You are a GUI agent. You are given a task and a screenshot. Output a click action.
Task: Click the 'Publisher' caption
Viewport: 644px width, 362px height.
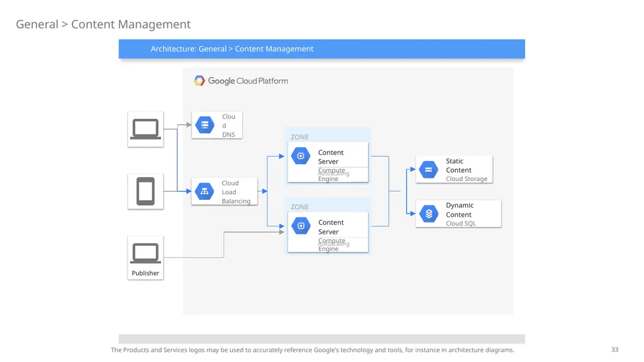click(145, 273)
